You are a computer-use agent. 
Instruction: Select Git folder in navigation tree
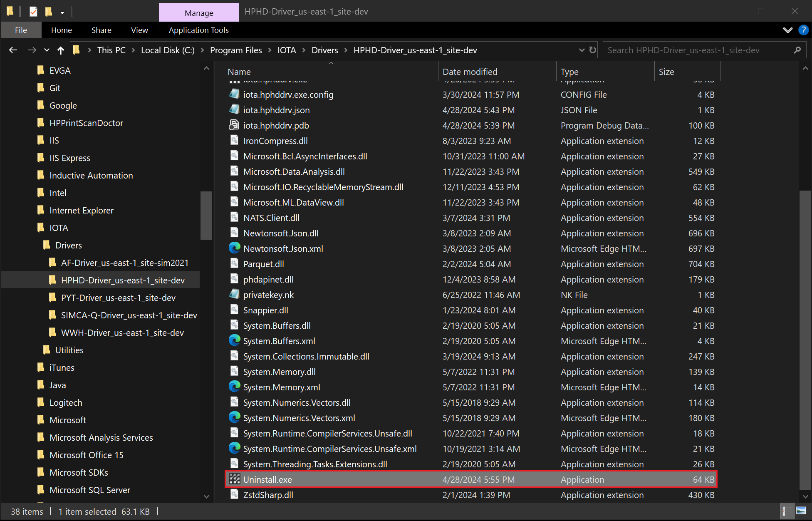[54, 88]
